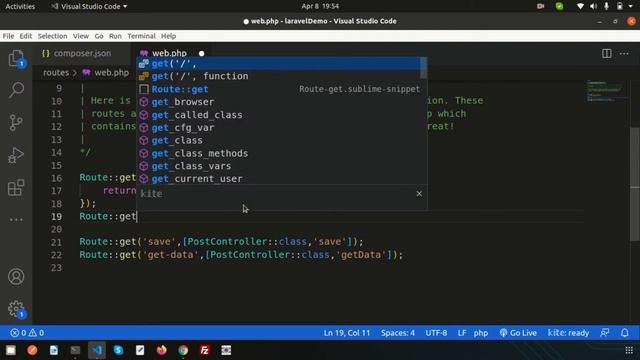Select get('/', suggestion
This screenshot has height=360, width=640.
(x=278, y=63)
